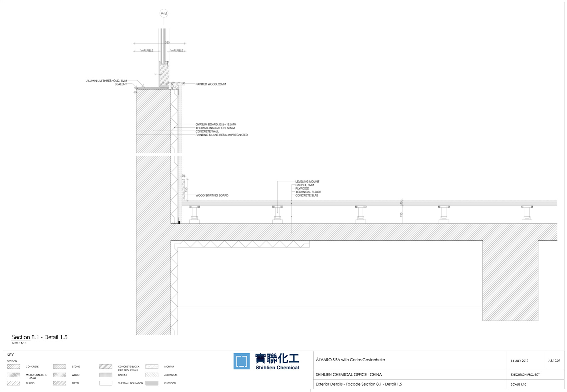Click the 'CARPET, 8MM' annotation
The height and width of the screenshot is (392, 567).
(305, 185)
